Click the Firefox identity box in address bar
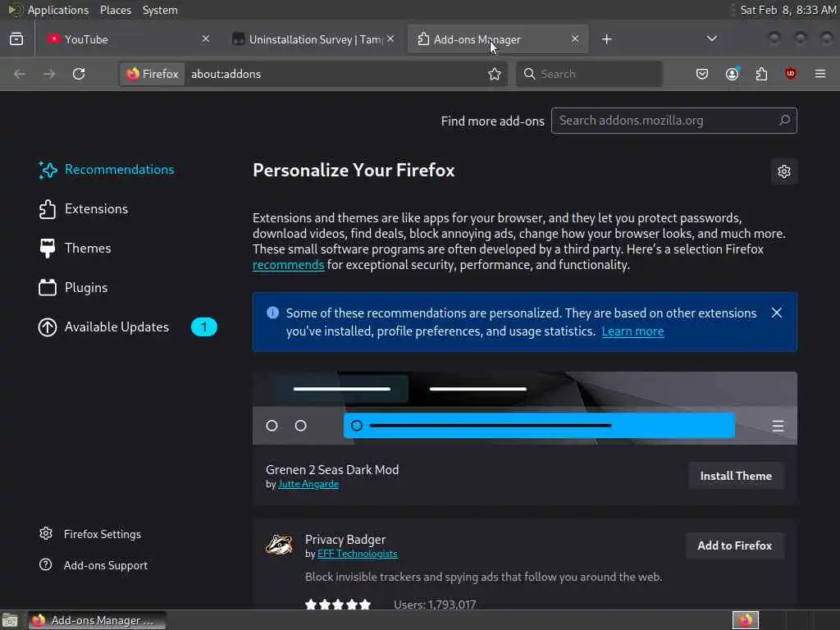This screenshot has height=630, width=840. pos(153,74)
